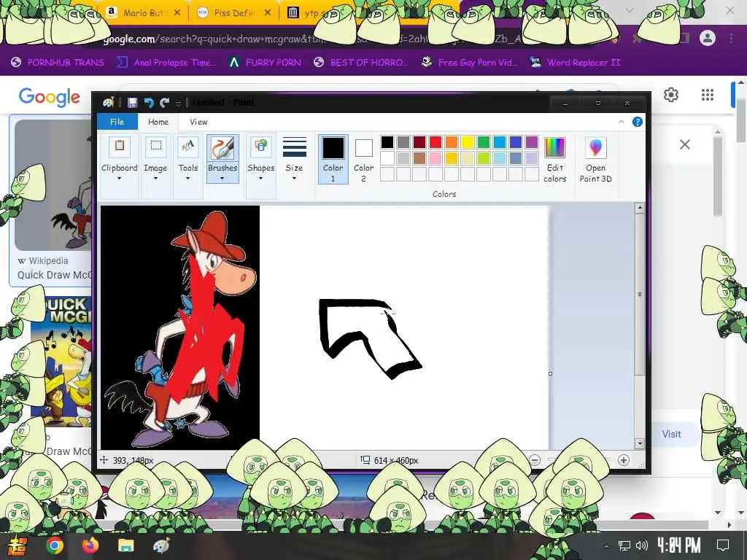The height and width of the screenshot is (560, 747).
Task: Open Google settings gear icon
Action: coord(671,95)
